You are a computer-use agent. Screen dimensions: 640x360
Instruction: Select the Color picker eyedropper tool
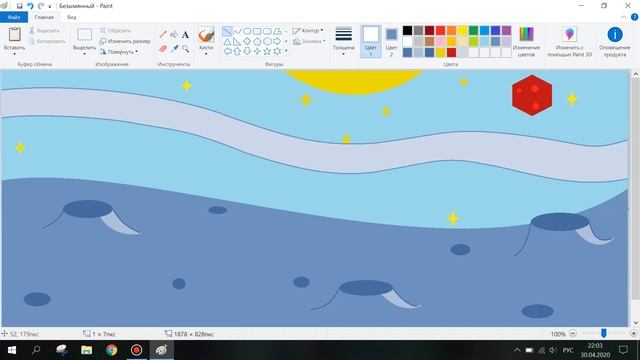(x=174, y=49)
